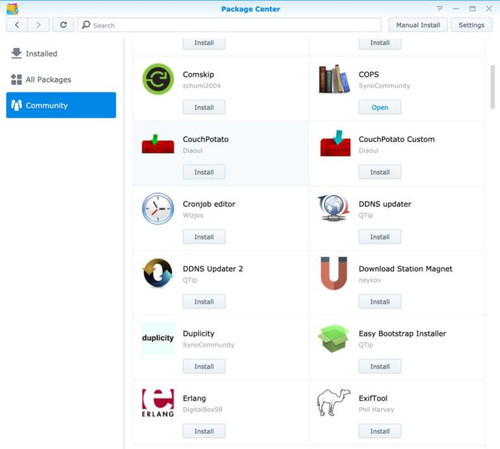Open the Installed section
The width and height of the screenshot is (500, 449).
pyautogui.click(x=61, y=53)
